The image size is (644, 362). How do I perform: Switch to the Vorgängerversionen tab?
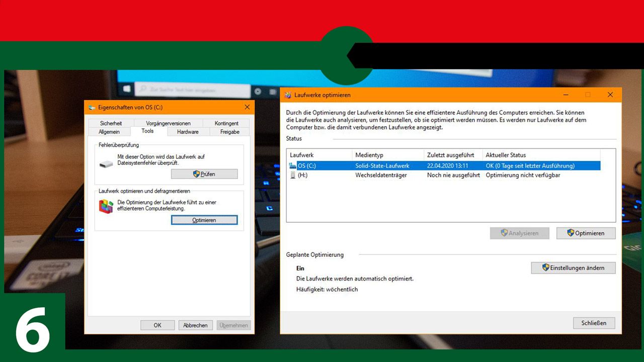tap(168, 123)
